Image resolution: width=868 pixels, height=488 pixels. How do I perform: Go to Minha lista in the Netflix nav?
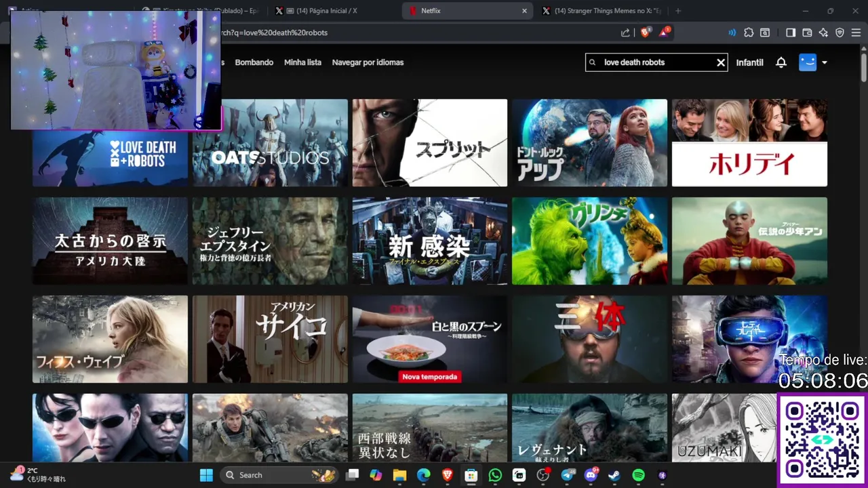[x=302, y=62]
